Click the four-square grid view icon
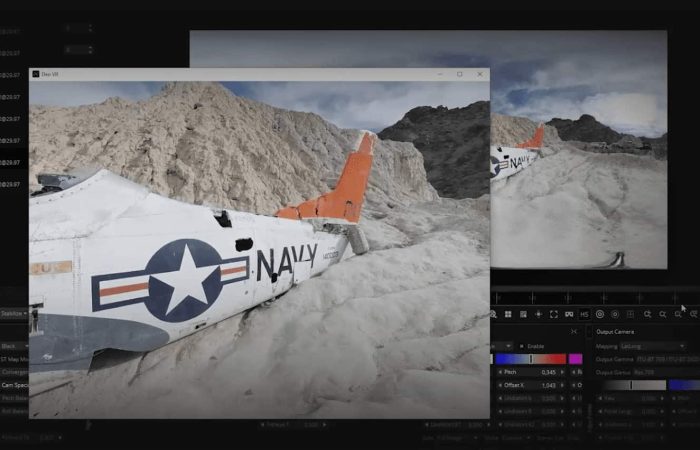The width and height of the screenshot is (700, 450). pos(508,314)
